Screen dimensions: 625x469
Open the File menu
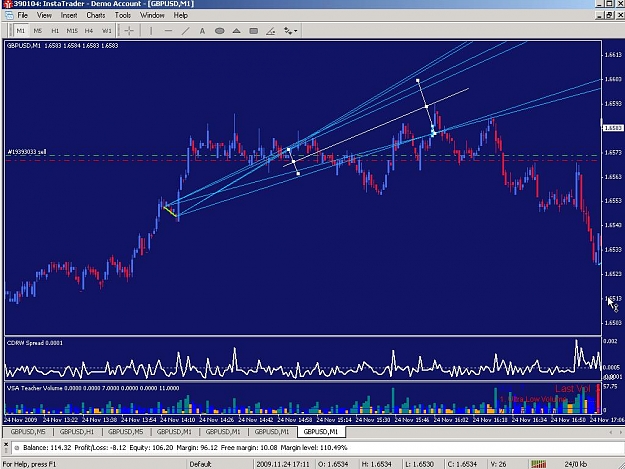pyautogui.click(x=23, y=15)
